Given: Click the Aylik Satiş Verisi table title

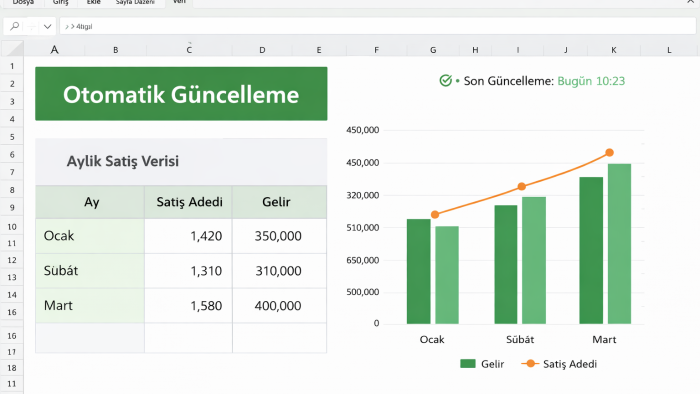Looking at the screenshot, I should pos(123,161).
